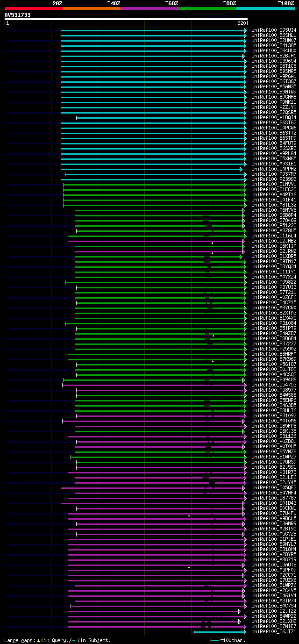This screenshot has width=299, height=644.
Task: Select UniRef100_A4RT16 label
Action: coord(274,194)
